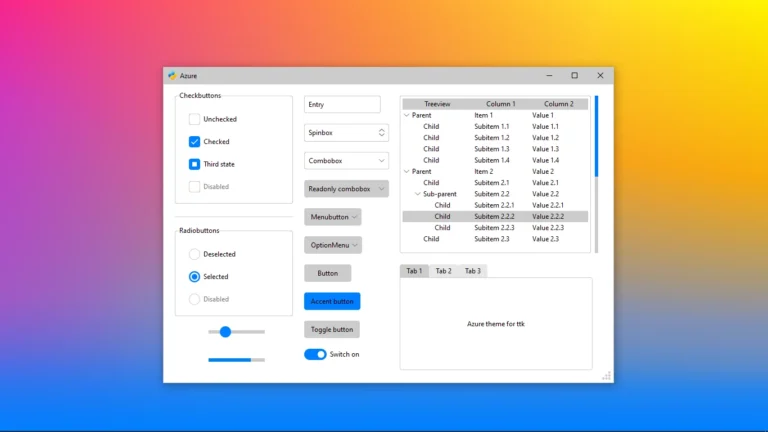Select the Child row with Subitem 1.3

click(x=495, y=149)
